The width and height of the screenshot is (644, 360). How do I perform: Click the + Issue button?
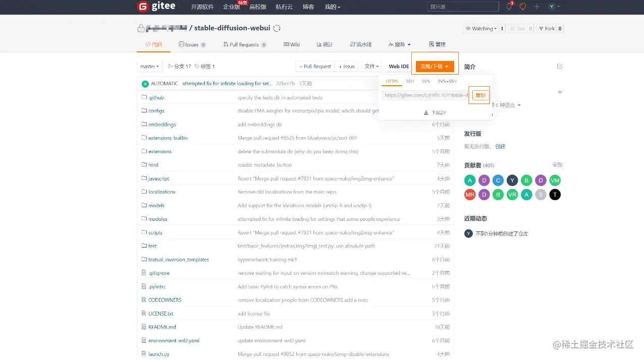pos(347,67)
